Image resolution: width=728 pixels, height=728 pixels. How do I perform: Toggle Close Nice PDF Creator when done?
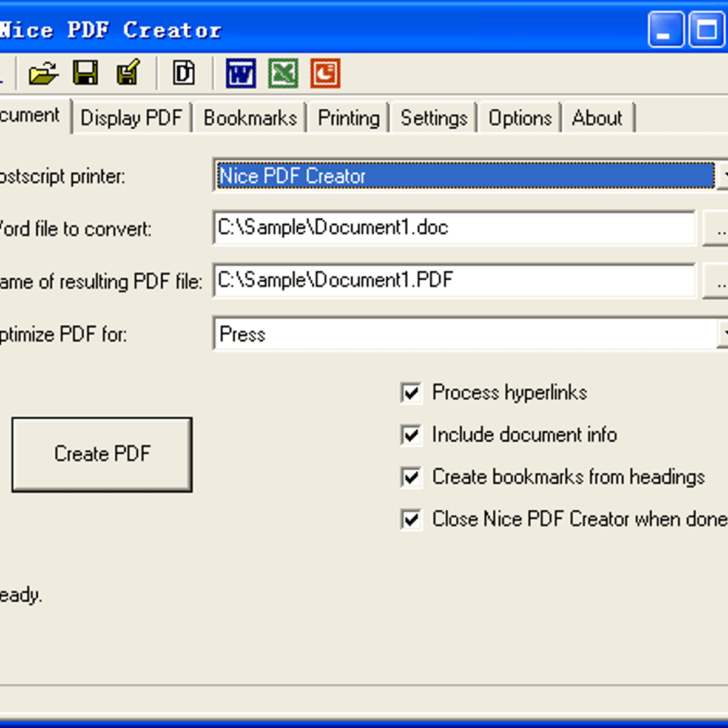tap(411, 519)
